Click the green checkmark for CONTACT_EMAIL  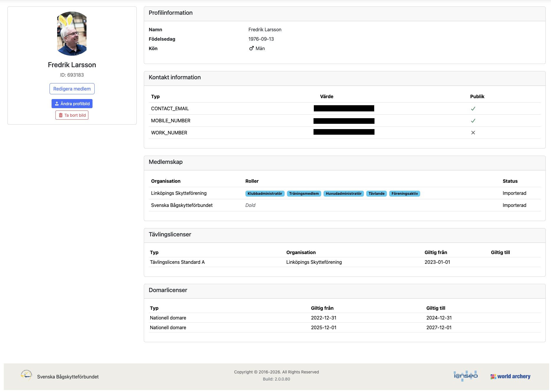[473, 109]
